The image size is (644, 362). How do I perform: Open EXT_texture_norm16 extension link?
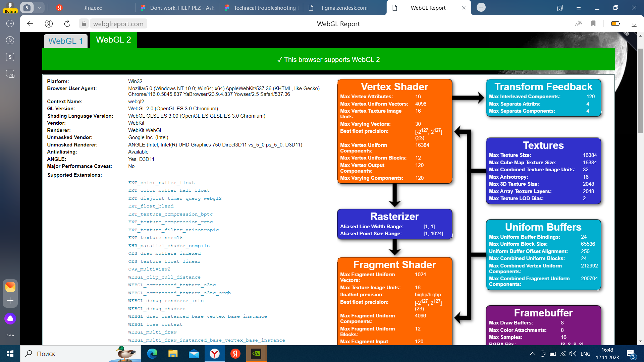pyautogui.click(x=155, y=238)
